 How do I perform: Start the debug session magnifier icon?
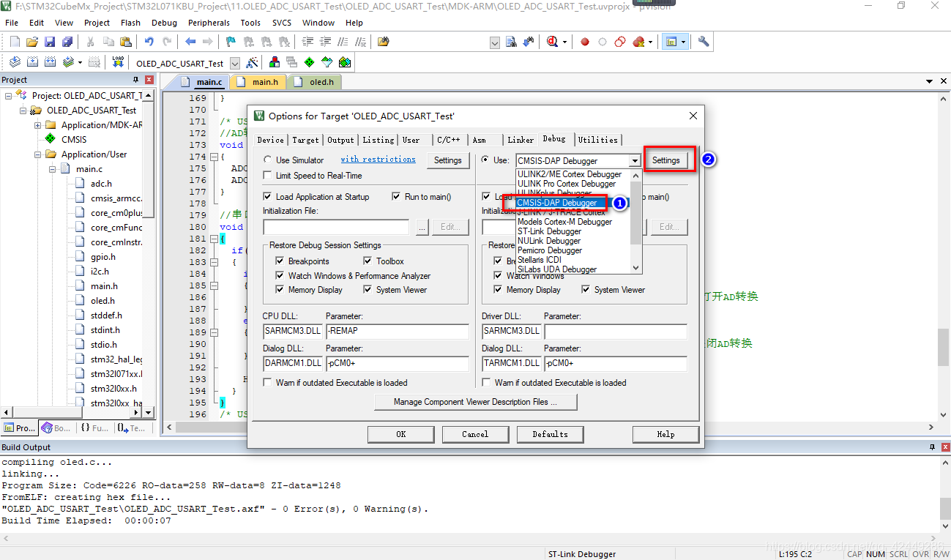[x=553, y=42]
